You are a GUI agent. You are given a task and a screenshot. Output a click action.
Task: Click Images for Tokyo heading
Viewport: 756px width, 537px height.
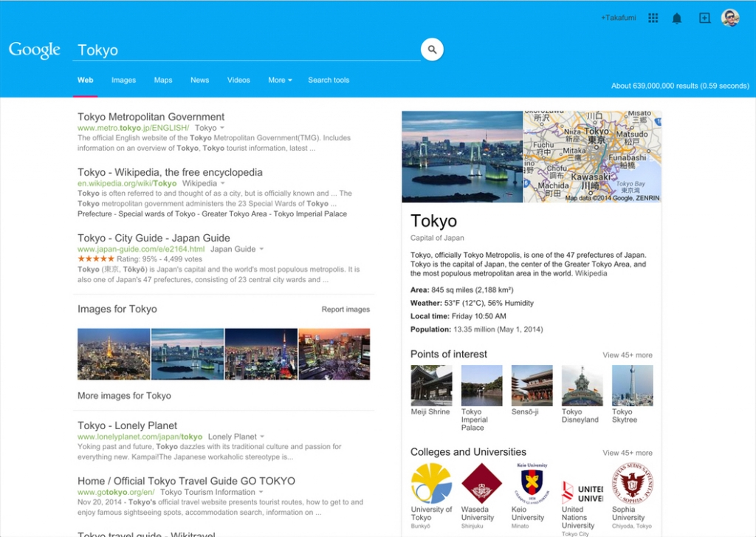point(117,309)
